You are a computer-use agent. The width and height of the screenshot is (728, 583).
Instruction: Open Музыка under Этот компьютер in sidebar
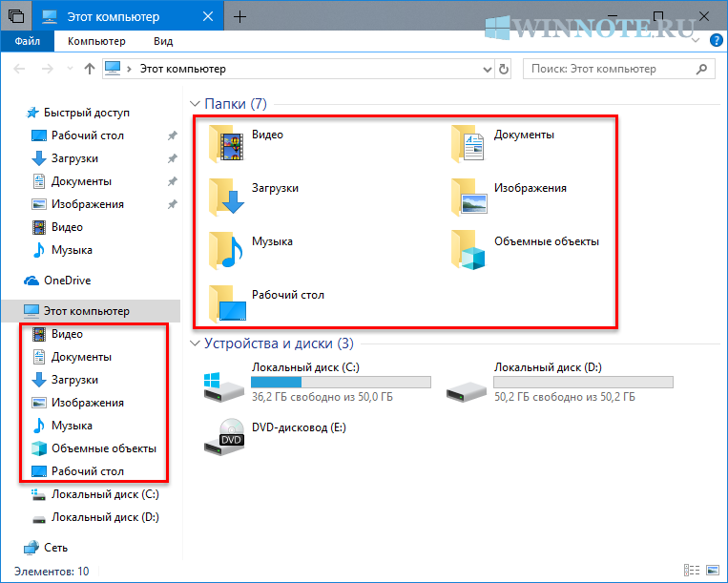point(62,426)
